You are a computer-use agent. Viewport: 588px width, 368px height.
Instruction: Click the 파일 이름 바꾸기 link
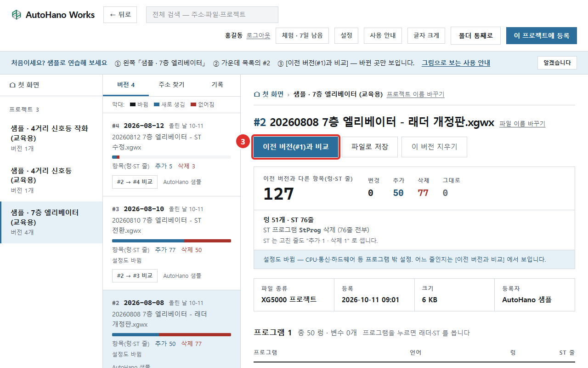coord(522,124)
